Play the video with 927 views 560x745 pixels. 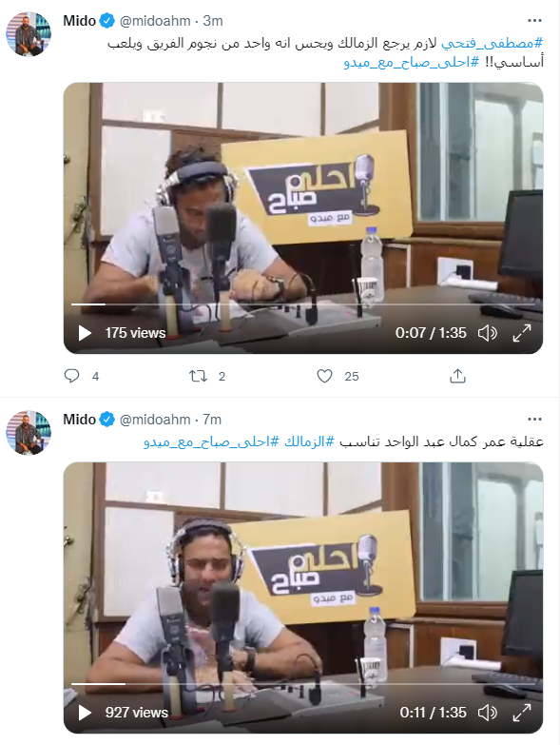85,713
